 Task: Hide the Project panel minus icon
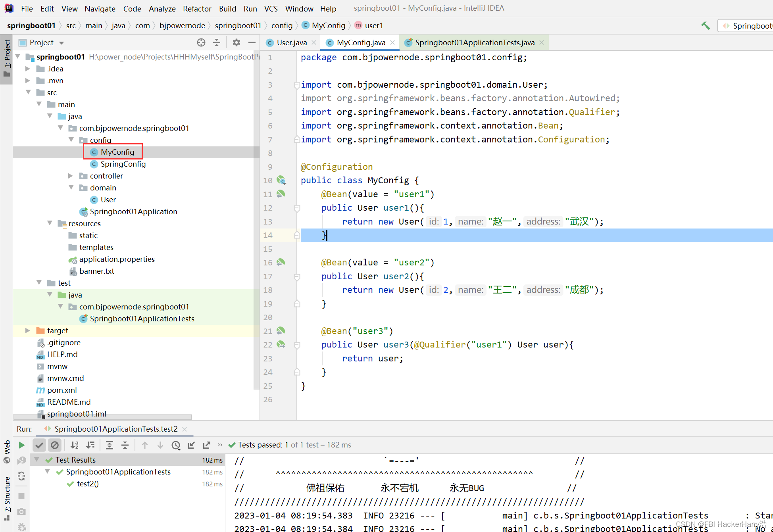tap(252, 42)
